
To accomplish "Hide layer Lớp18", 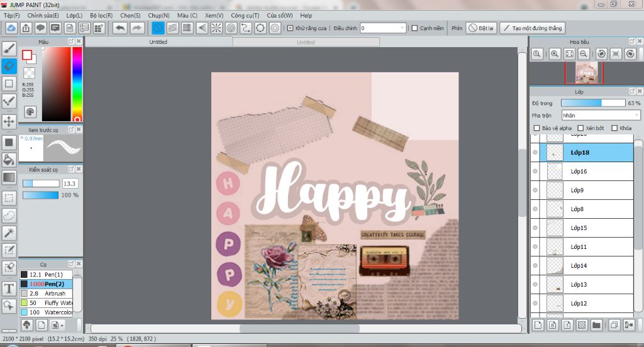I will (x=535, y=152).
